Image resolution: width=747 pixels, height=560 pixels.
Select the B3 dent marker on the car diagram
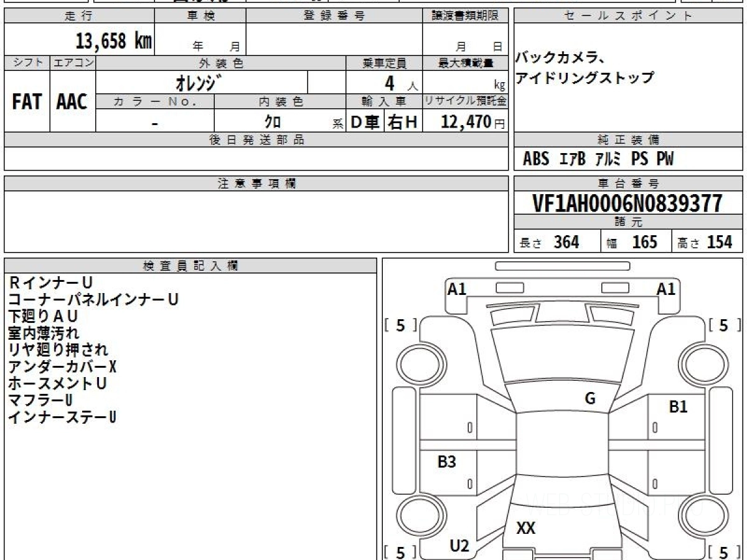pyautogui.click(x=446, y=462)
